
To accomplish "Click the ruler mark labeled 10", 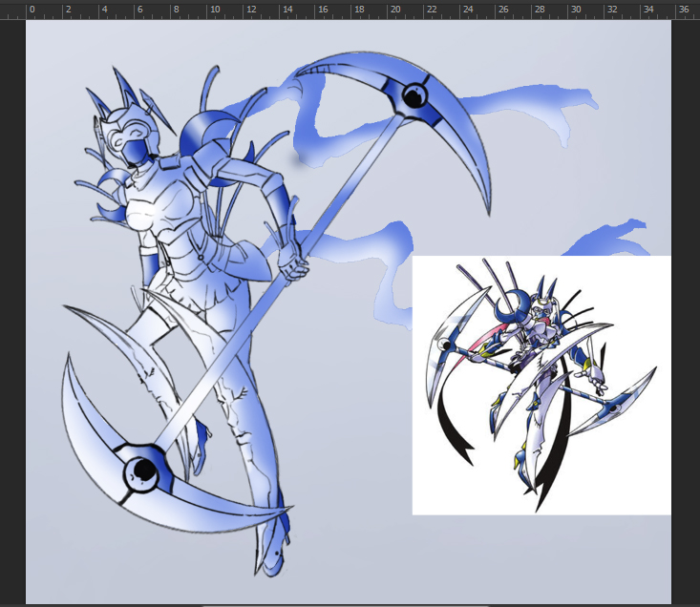I will coord(215,10).
